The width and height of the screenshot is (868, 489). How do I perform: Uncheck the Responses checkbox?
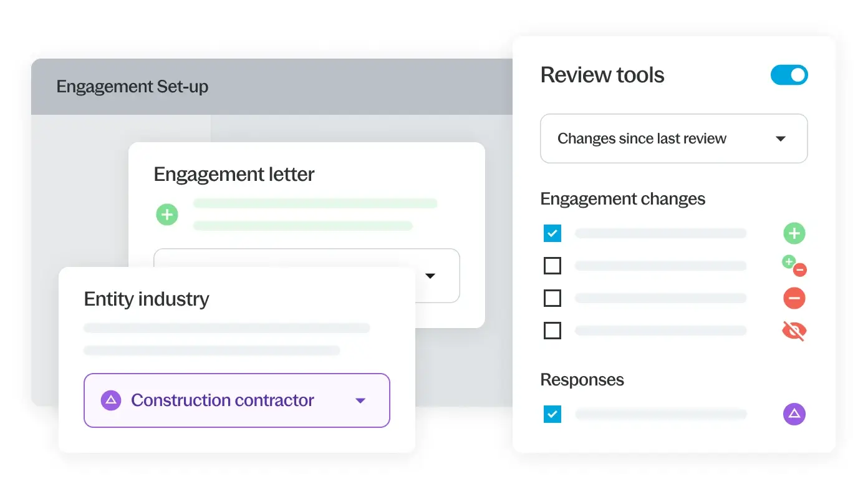pos(552,414)
